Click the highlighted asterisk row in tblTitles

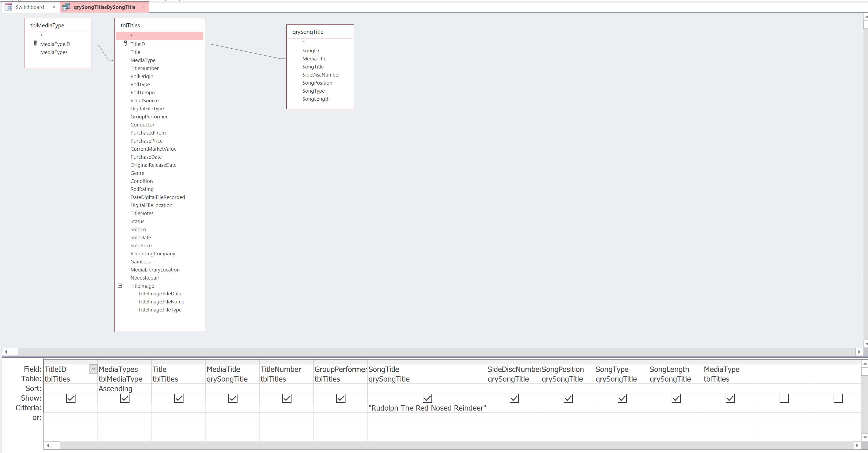159,36
